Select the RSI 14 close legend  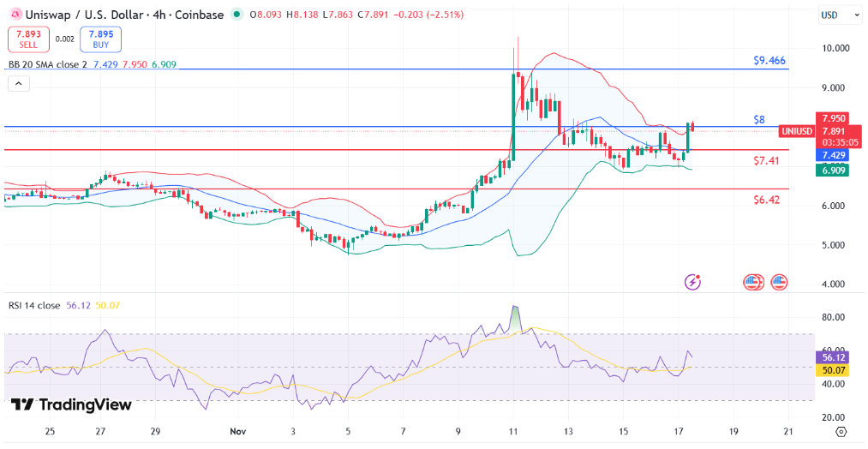[34, 305]
